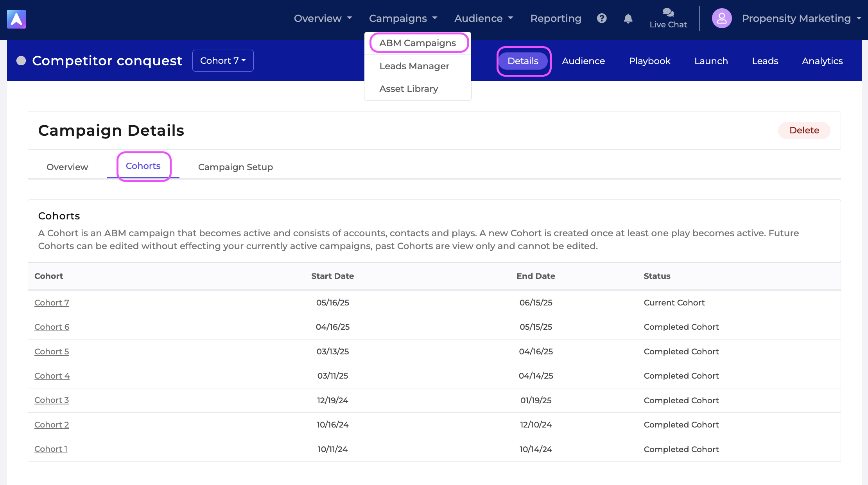Open Reporting in top navigation
The width and height of the screenshot is (868, 485).
tap(556, 18)
